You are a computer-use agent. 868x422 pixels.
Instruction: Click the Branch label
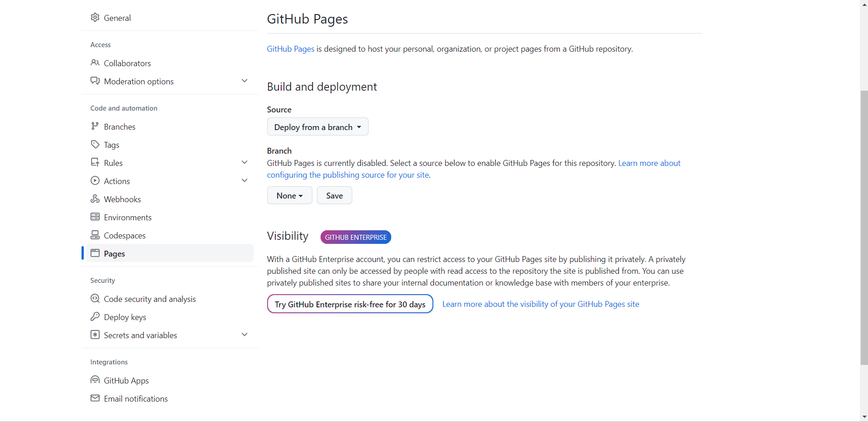click(279, 151)
